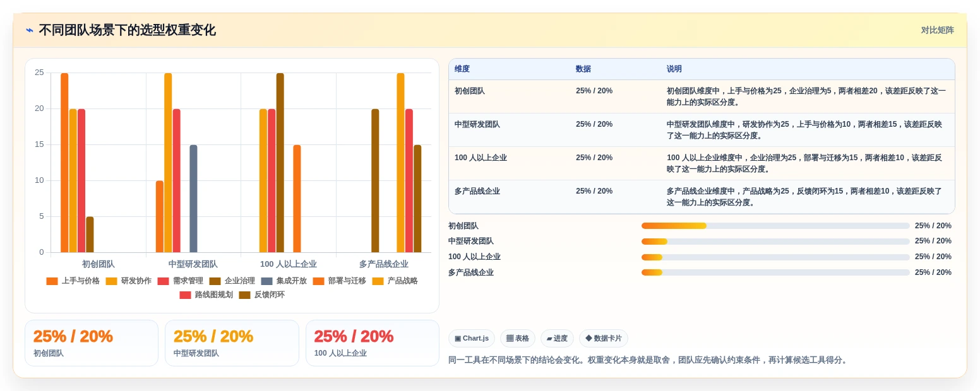This screenshot has height=391, width=980.
Task: Click the gray 集成开放 bar in chart
Action: tap(193, 199)
